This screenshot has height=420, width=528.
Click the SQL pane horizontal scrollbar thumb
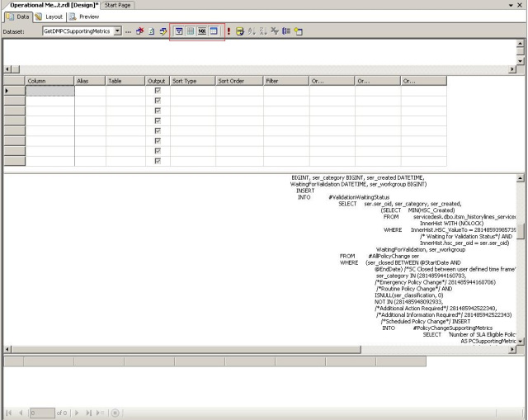[186, 349]
